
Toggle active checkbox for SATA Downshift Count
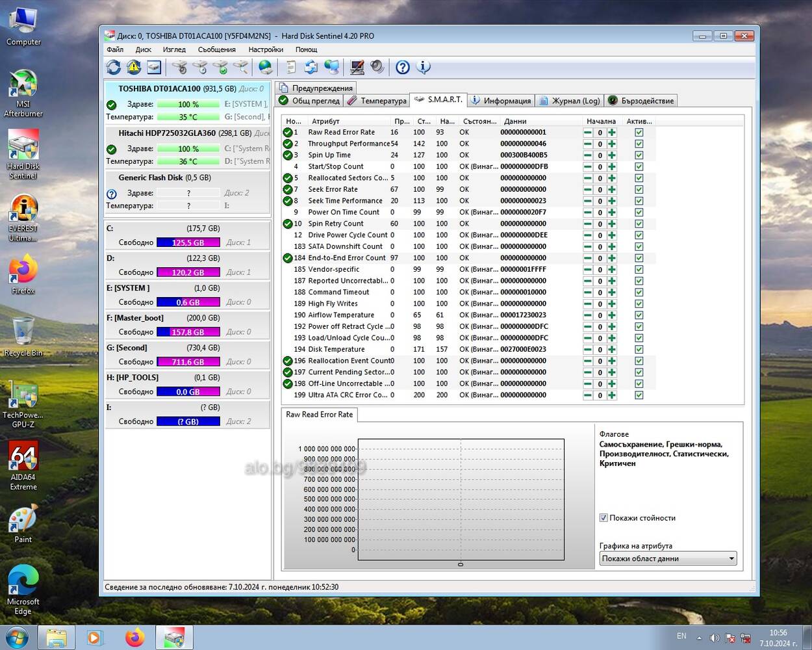click(639, 247)
